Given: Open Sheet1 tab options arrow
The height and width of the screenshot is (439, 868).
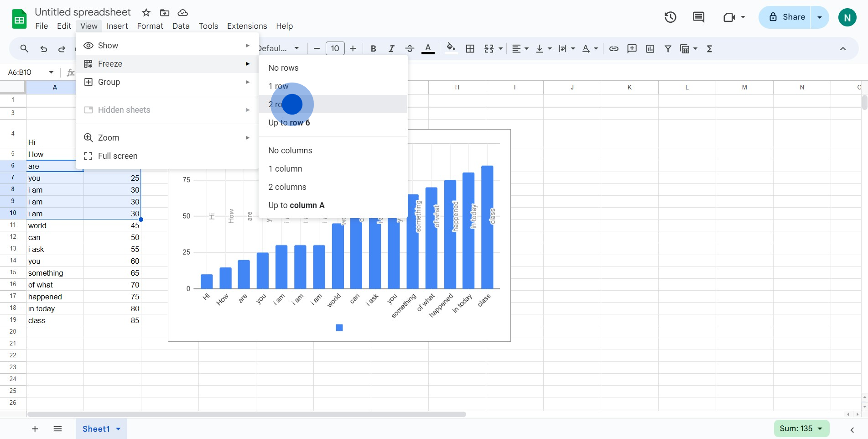Looking at the screenshot, I should coord(118,429).
